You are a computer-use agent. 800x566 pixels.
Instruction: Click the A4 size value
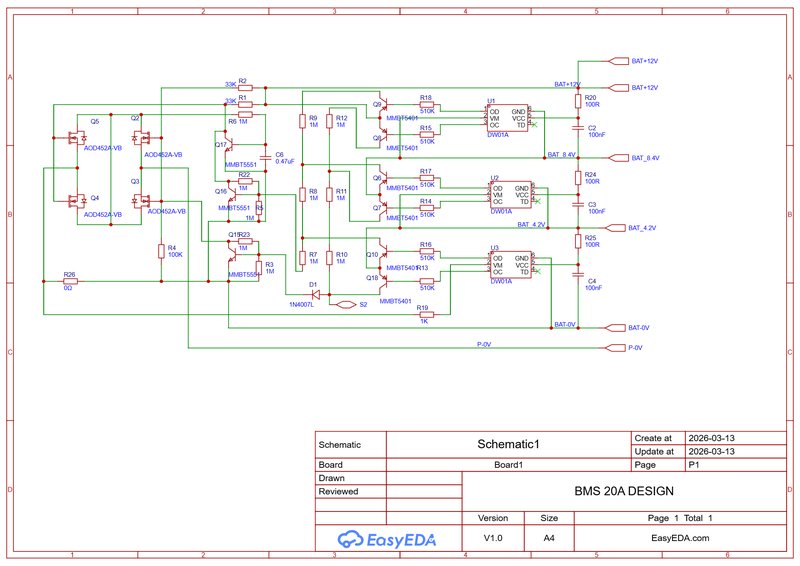(549, 538)
